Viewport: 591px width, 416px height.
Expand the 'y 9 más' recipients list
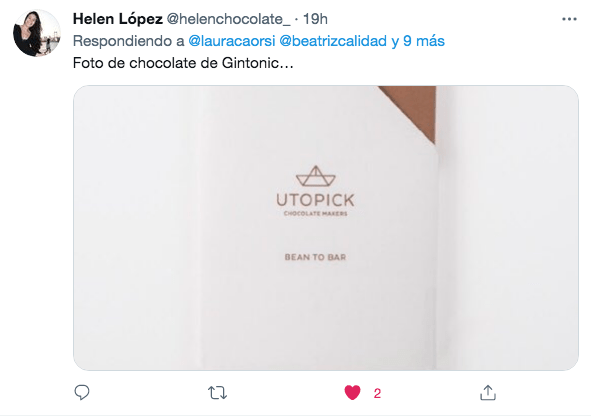[x=418, y=41]
